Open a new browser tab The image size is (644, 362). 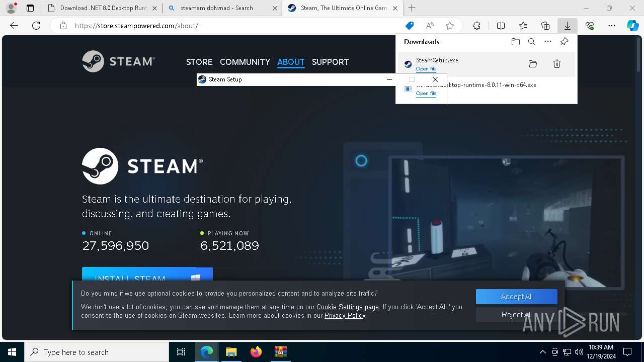[x=412, y=8]
